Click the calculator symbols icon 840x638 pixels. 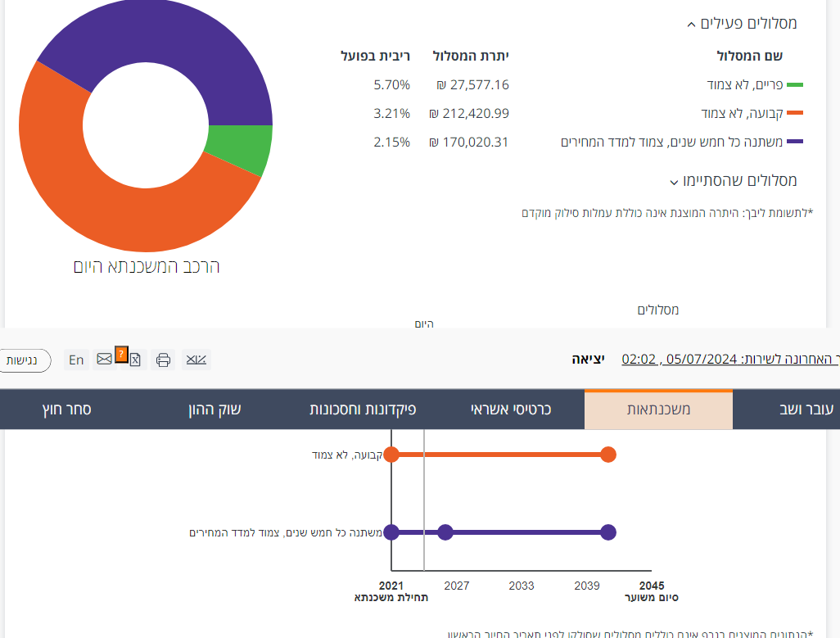196,360
